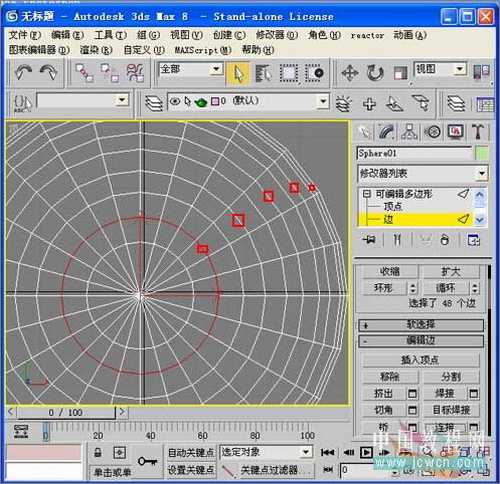Collapse the 可编辑多边形 stack tree

click(x=366, y=194)
